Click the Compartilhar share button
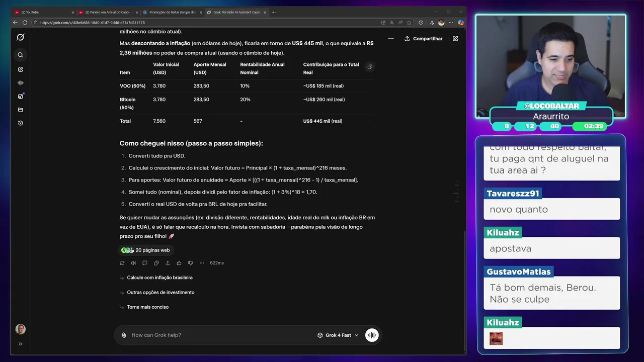This screenshot has width=644, height=362. point(423,39)
